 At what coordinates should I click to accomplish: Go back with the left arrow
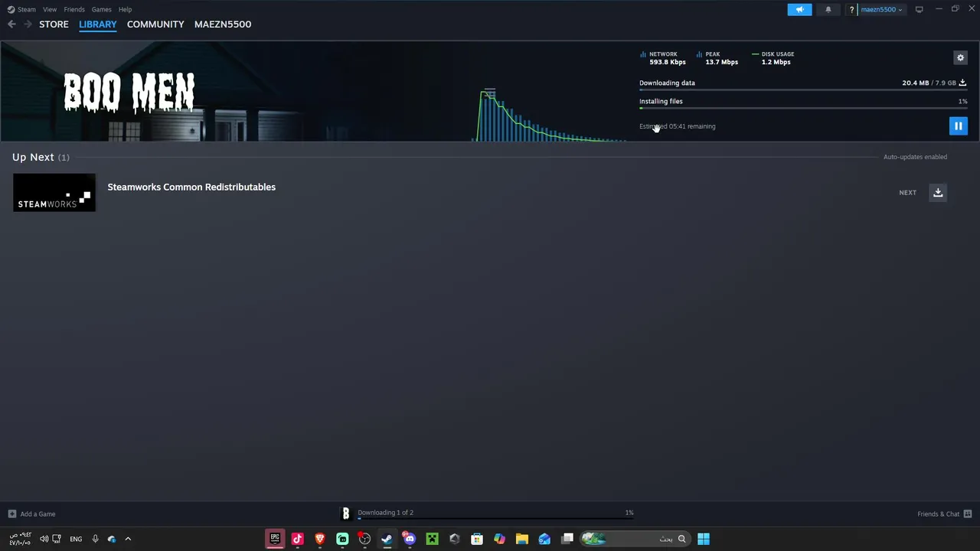point(11,24)
